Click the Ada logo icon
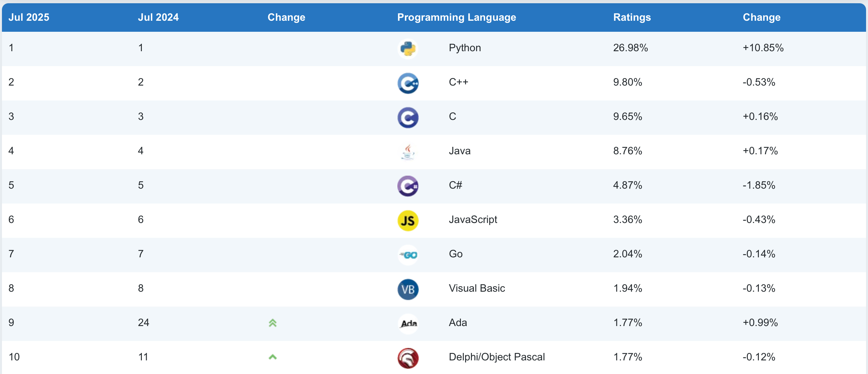The image size is (868, 374). coord(408,323)
